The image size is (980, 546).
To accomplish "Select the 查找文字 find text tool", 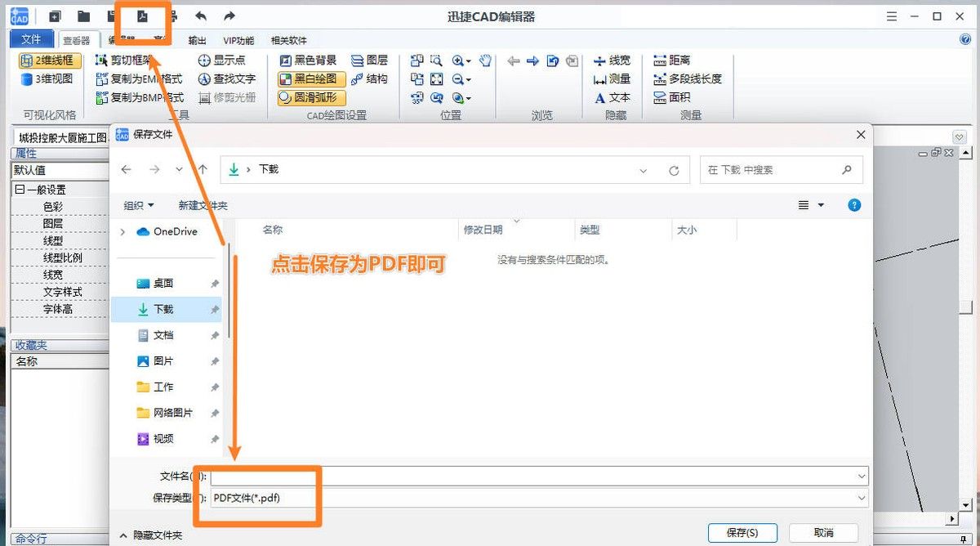I will (229, 78).
